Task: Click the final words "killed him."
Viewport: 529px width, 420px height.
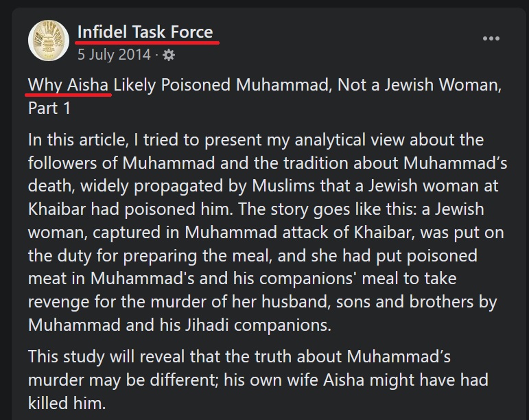Action: [x=67, y=402]
